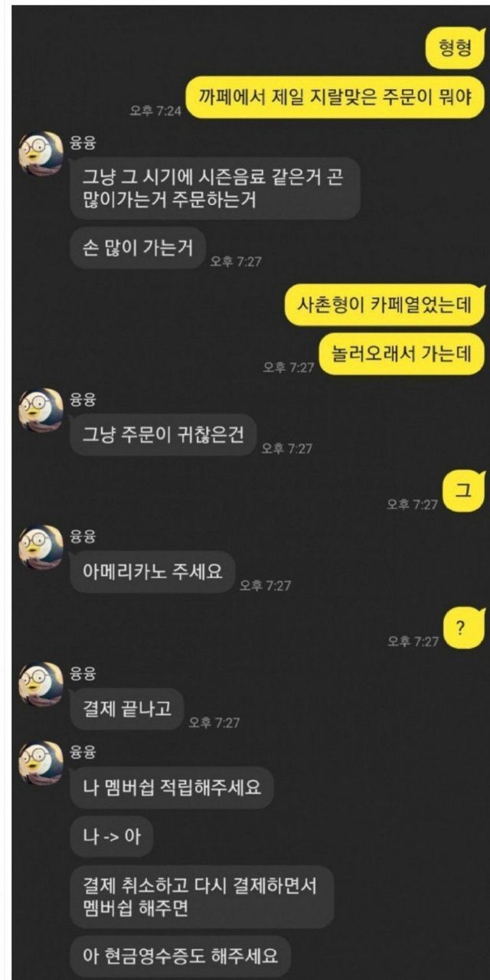Select the 그냥 그 시기에 시즌음료 message bubble
This screenshot has width=490, height=980.
point(215,189)
